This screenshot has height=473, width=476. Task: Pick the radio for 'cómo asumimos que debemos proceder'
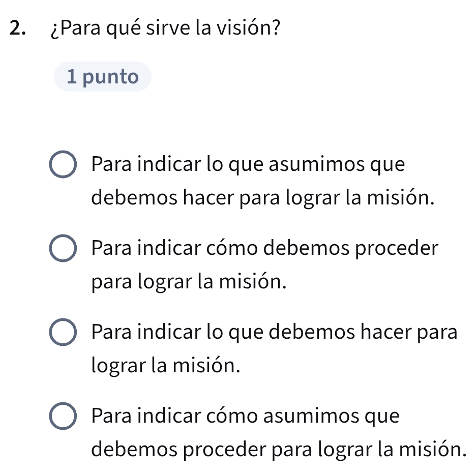(x=64, y=417)
